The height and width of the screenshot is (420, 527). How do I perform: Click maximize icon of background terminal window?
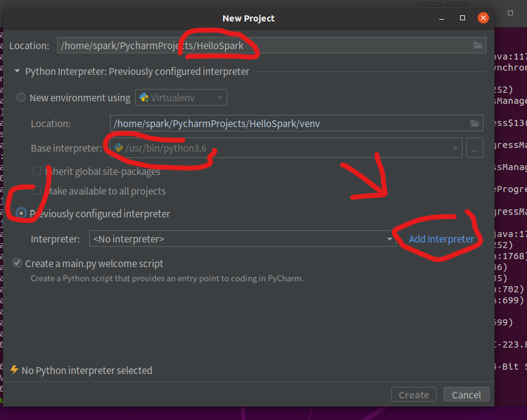[x=510, y=13]
